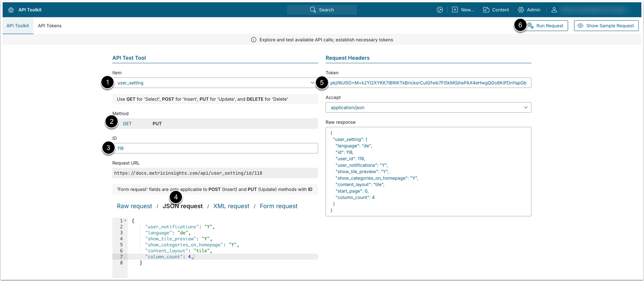Open the Form request tab
Screen dimensions: 644x281
pyautogui.click(x=278, y=206)
